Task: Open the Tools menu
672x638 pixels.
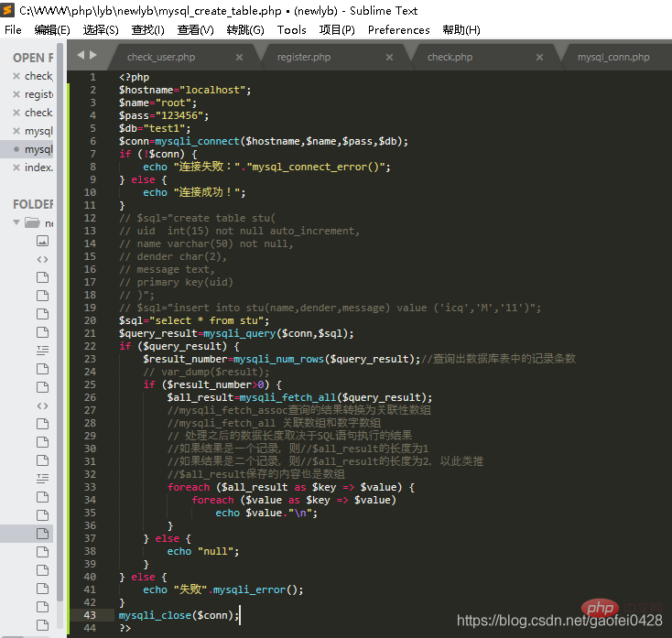Action: (291, 29)
